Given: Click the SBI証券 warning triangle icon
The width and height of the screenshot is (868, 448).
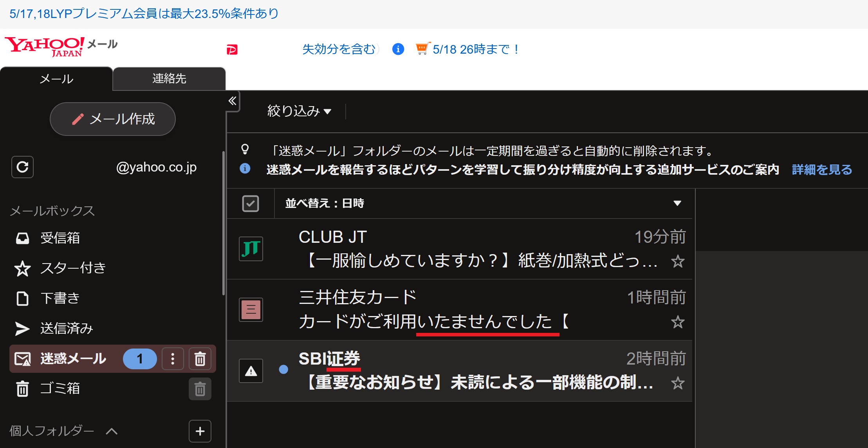Looking at the screenshot, I should point(251,371).
